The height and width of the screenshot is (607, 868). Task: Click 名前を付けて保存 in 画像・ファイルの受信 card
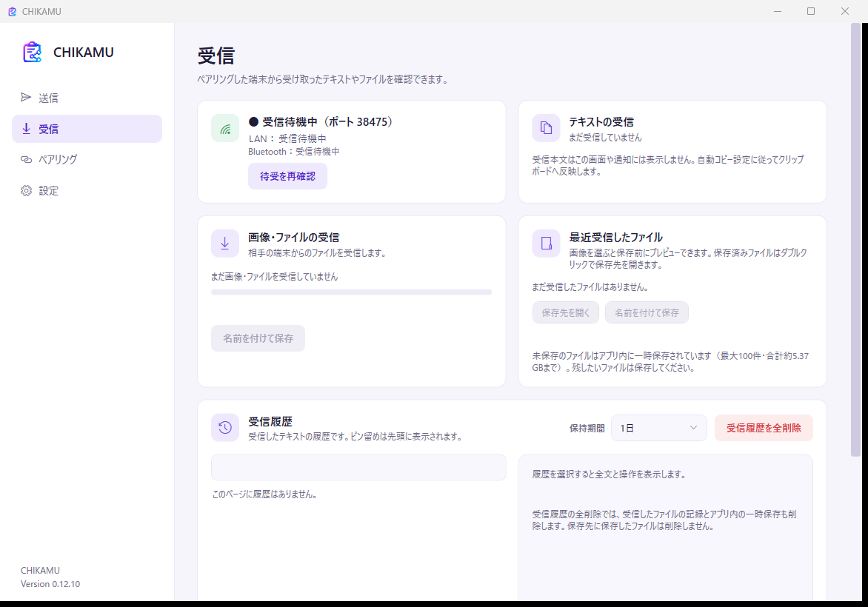(x=258, y=338)
